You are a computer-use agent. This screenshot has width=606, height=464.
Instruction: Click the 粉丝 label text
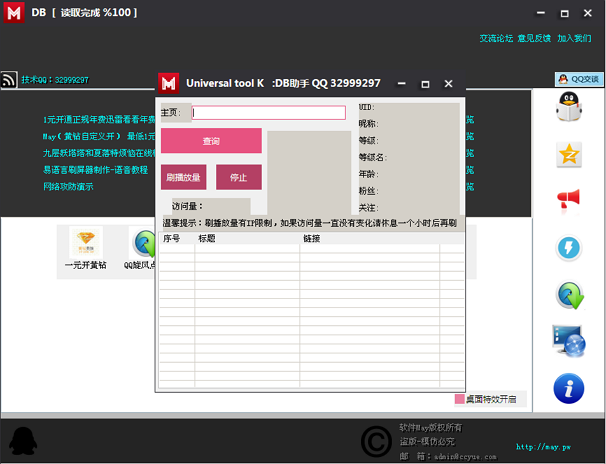[x=368, y=191]
